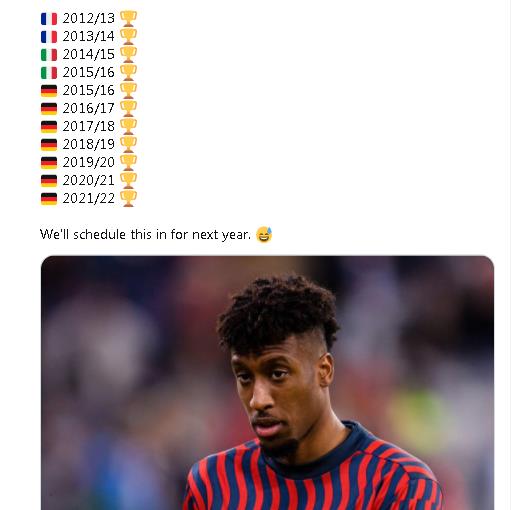Click the 2020/21 season text
Viewport: 518px width, 510px height.
[89, 180]
